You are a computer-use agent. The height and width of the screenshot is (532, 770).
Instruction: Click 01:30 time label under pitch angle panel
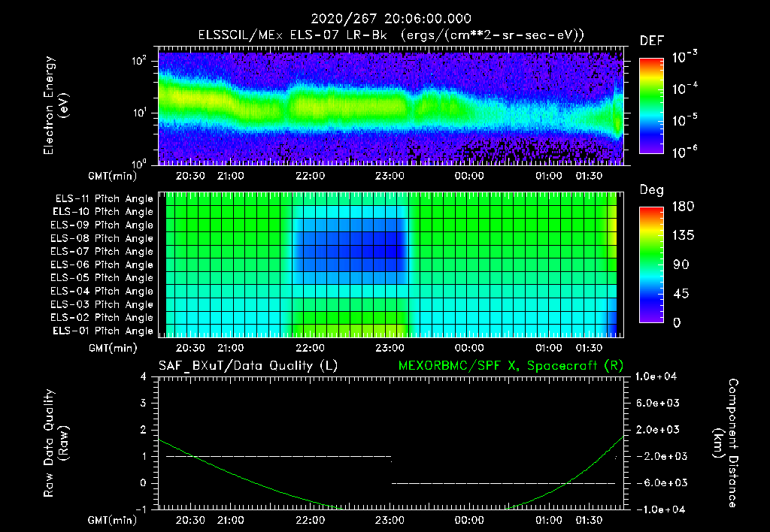click(589, 348)
